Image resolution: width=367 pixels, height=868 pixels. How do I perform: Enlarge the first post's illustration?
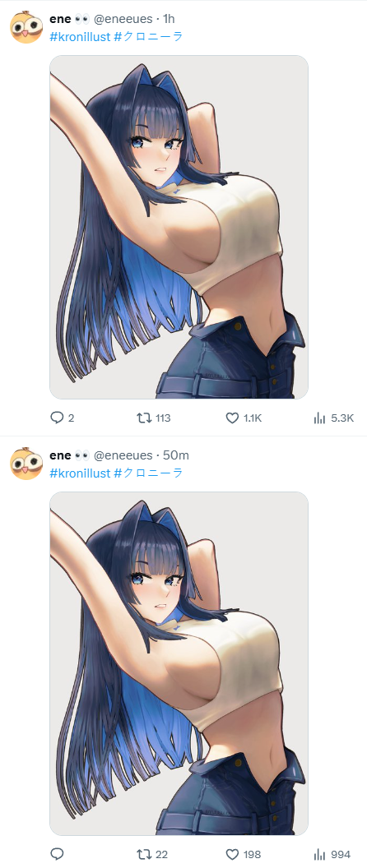click(x=179, y=227)
